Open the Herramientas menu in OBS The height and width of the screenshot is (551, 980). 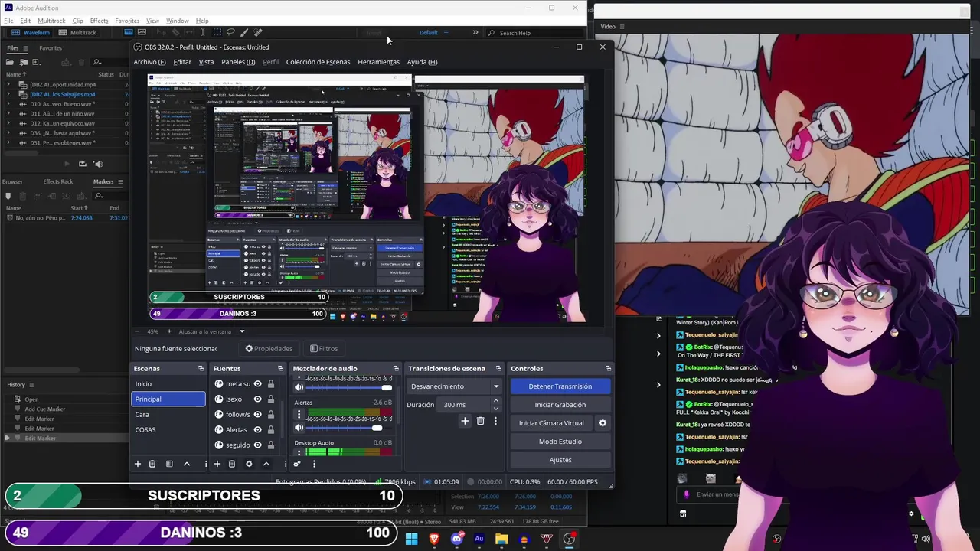(378, 62)
